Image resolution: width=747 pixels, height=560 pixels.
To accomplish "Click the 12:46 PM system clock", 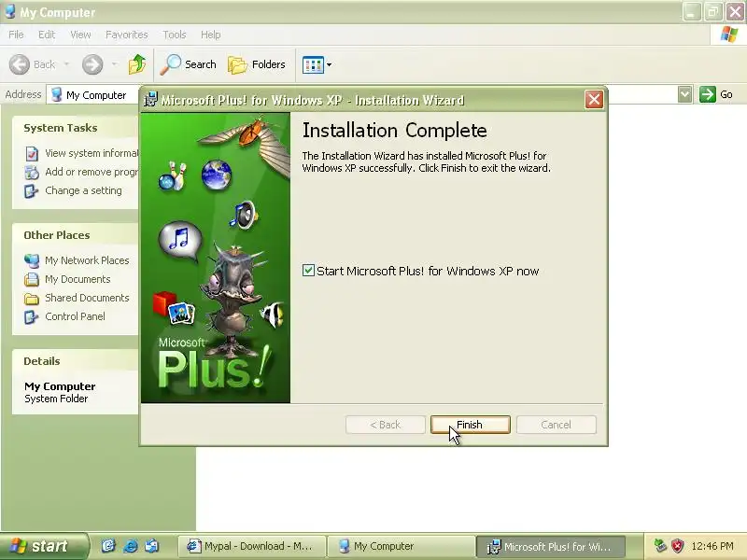I will [712, 546].
